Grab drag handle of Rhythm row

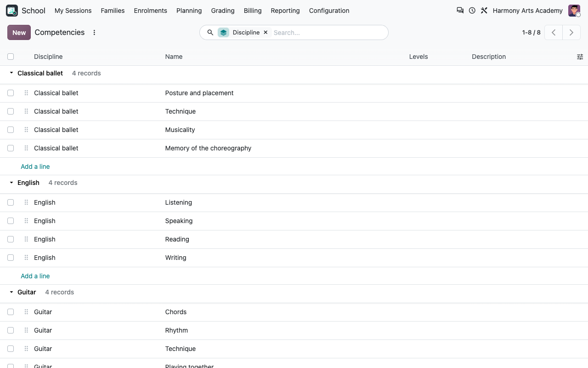coord(26,330)
